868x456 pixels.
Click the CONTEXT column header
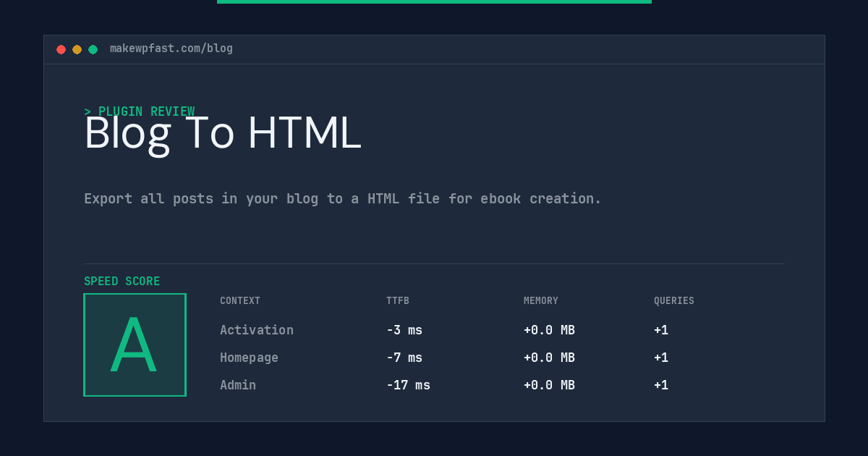240,301
